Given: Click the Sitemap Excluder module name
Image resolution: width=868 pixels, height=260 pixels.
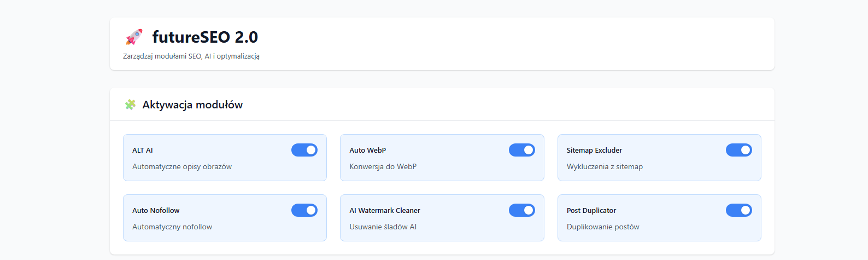Looking at the screenshot, I should pyautogui.click(x=594, y=150).
